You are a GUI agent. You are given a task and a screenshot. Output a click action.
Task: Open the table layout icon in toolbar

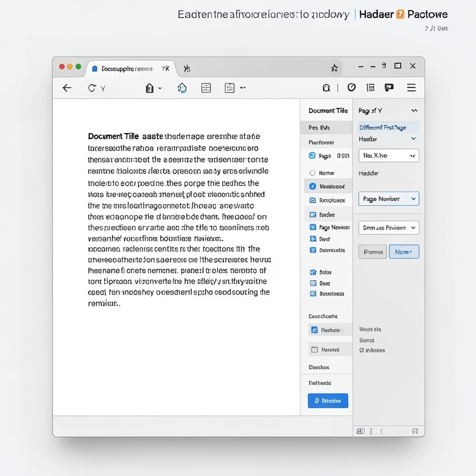[x=206, y=88]
